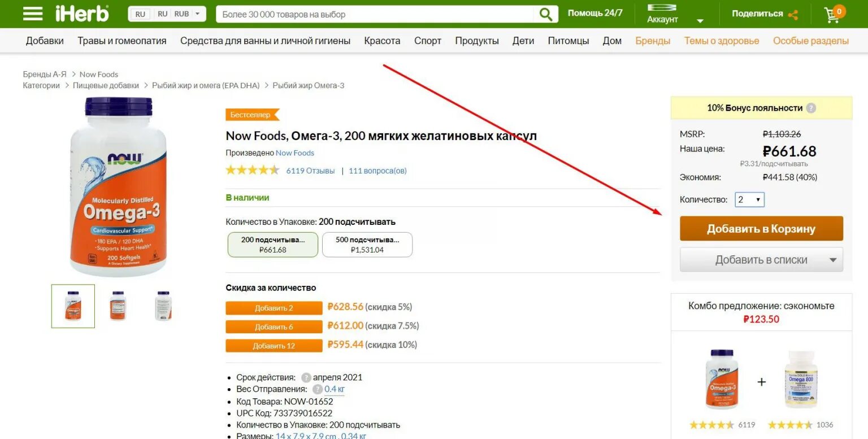Viewport: 868px width, 439px height.
Task: Click the Добавить 12 discount button
Action: point(274,346)
